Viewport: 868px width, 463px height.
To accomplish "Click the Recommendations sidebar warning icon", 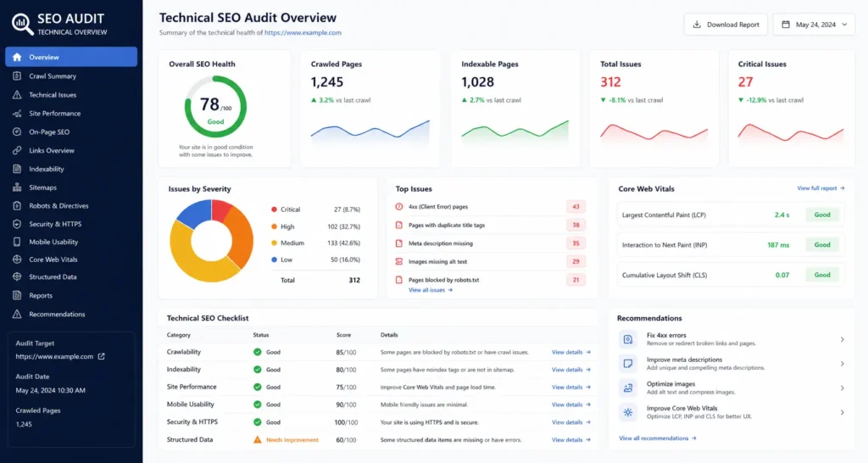I will tap(17, 314).
